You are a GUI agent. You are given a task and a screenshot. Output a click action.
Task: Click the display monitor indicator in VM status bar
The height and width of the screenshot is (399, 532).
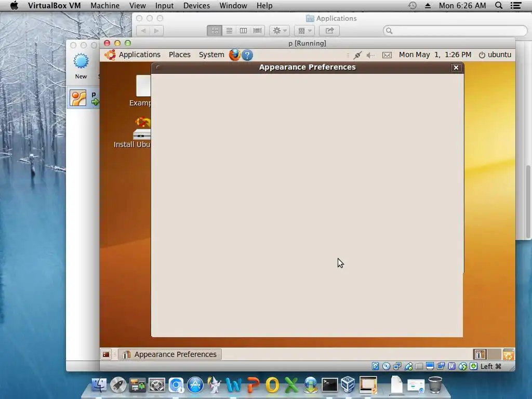pyautogui.click(x=430, y=366)
